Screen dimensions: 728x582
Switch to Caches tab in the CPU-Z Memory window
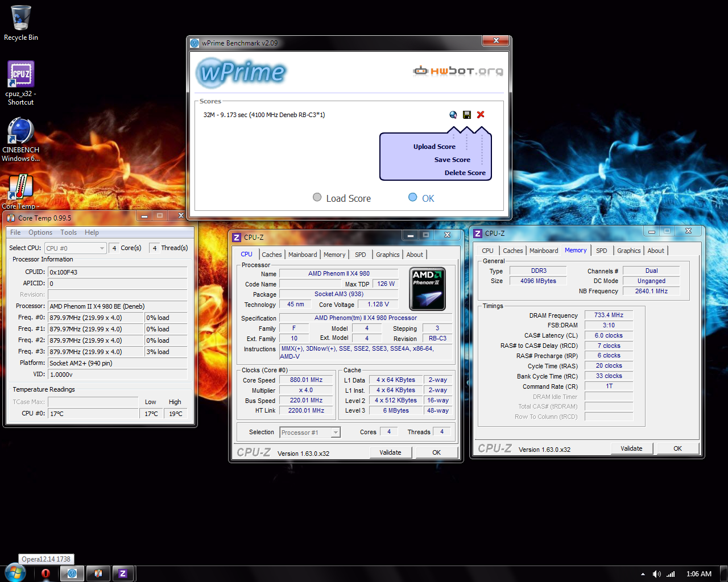pos(513,251)
